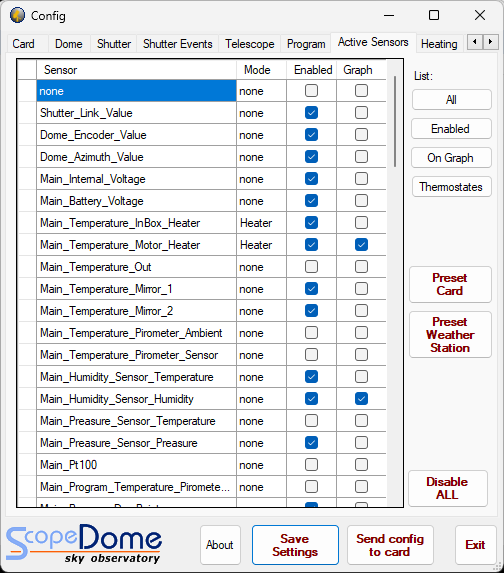Open the About dialog
The height and width of the screenshot is (573, 504).
click(220, 544)
